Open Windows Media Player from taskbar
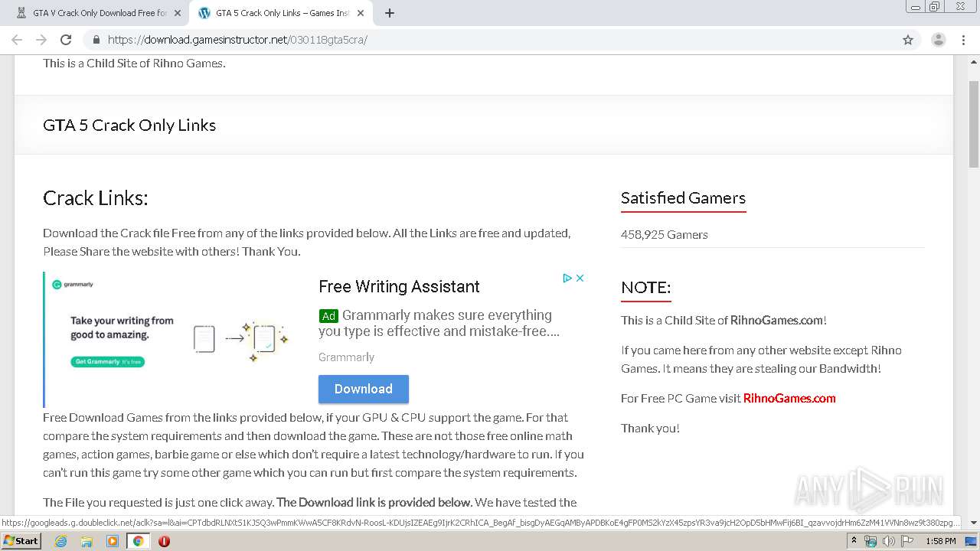This screenshot has height=551, width=980. click(x=113, y=540)
